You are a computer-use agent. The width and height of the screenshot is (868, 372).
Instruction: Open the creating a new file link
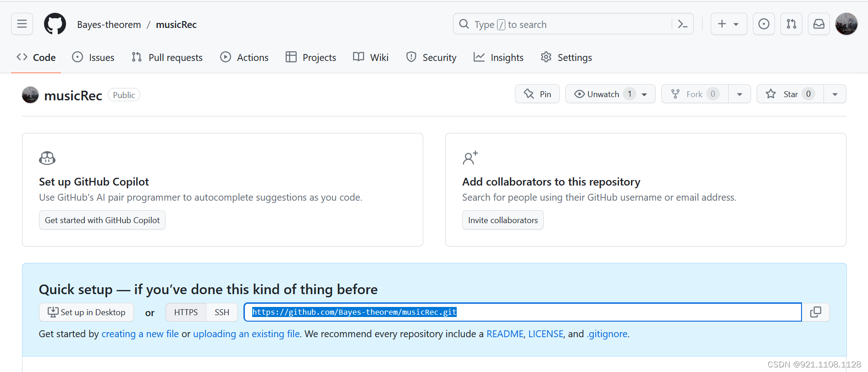click(140, 334)
